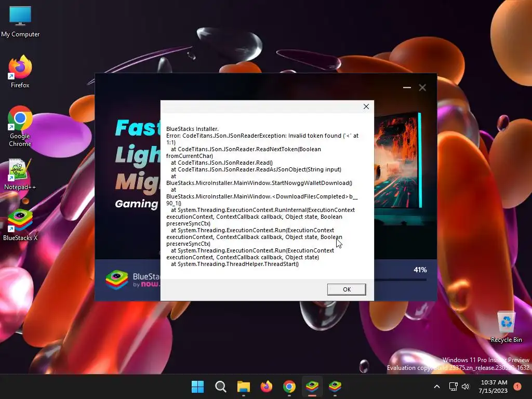Image resolution: width=532 pixels, height=399 pixels.
Task: Click the 'at CodeTitans.JSon.JSonReader.Read()' line
Action: [221, 163]
